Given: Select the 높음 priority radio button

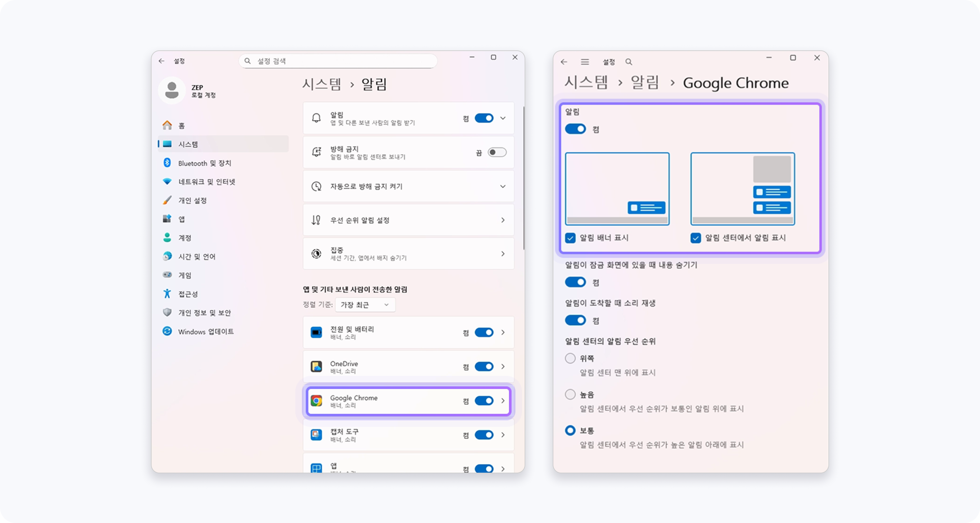Looking at the screenshot, I should (570, 394).
